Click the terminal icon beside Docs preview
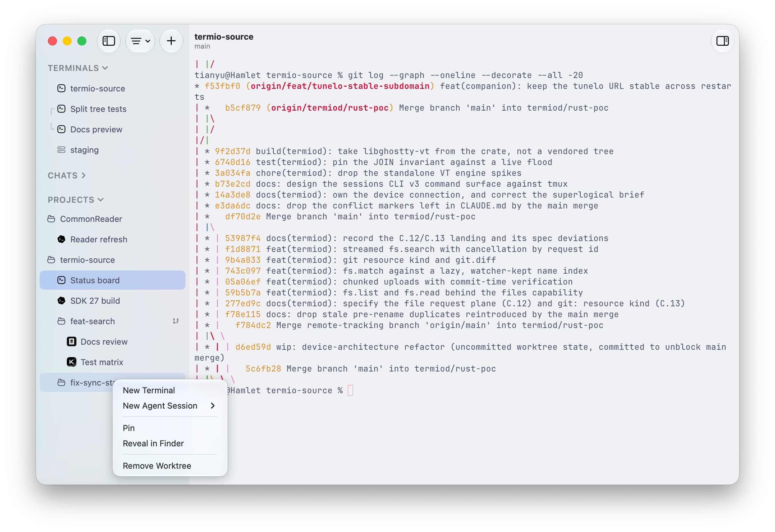 61,129
